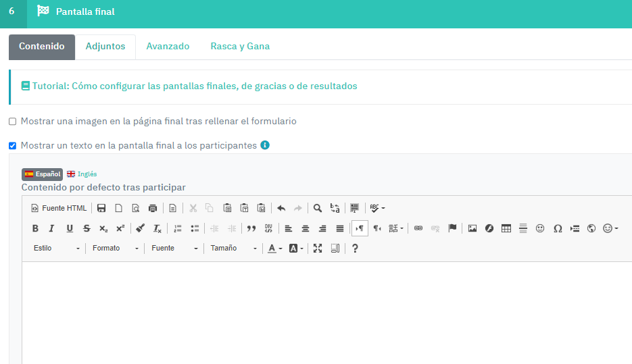
Task: Toggle Subscript formatting
Action: coord(103,228)
